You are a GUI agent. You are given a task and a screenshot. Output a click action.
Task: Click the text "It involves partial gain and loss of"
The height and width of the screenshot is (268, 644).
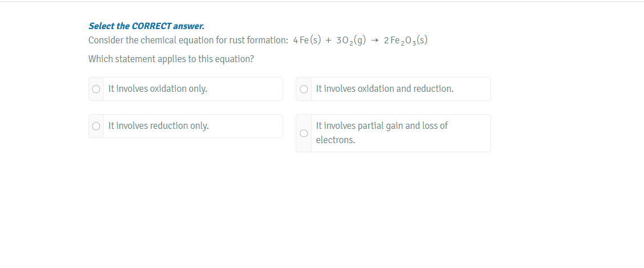(x=381, y=126)
